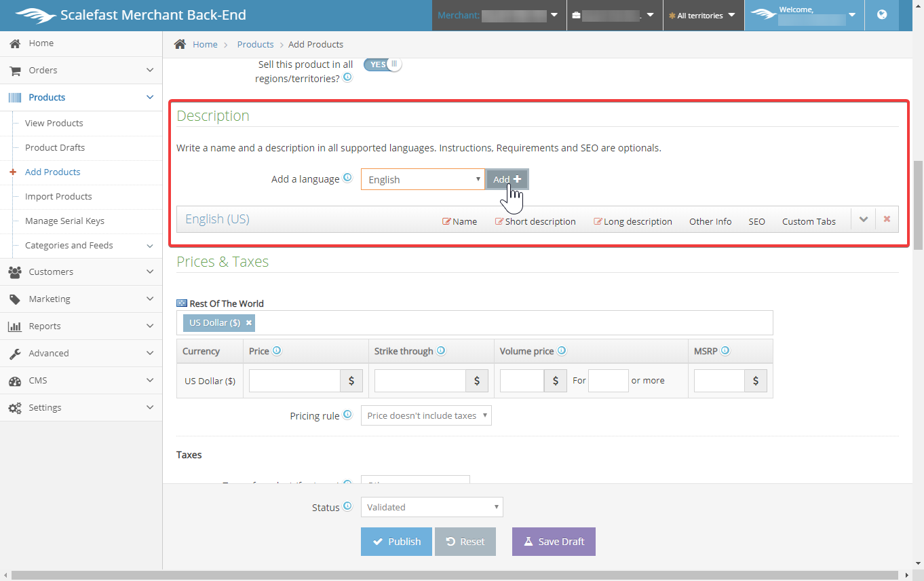Viewport: 924px width, 581px height.
Task: Click info icon next to Status label
Action: click(x=347, y=506)
